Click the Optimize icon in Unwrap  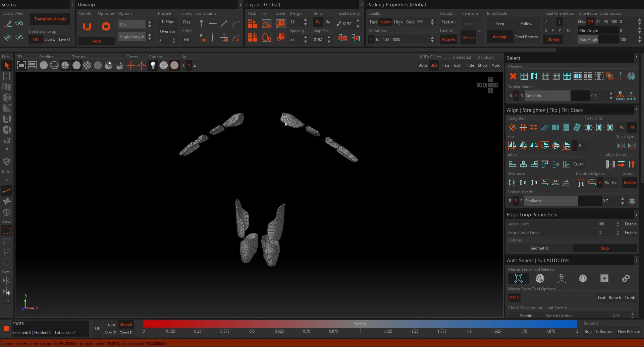click(x=106, y=26)
